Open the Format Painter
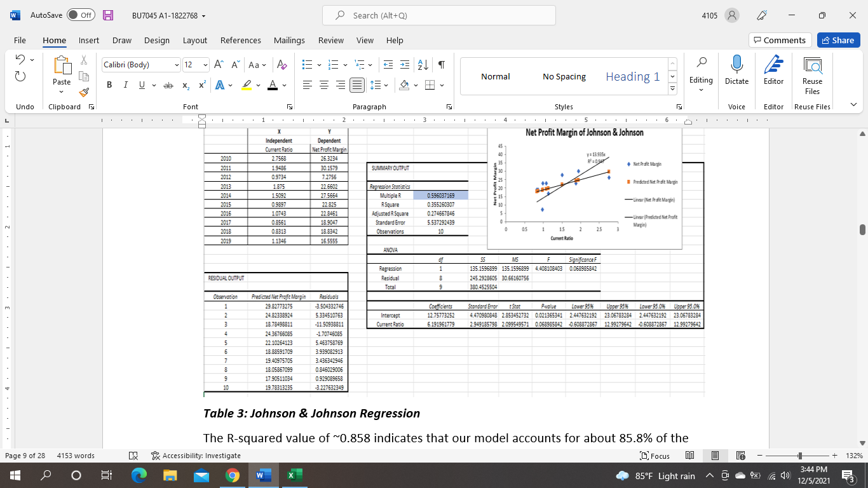Viewport: 868px width, 488px height. click(x=83, y=92)
